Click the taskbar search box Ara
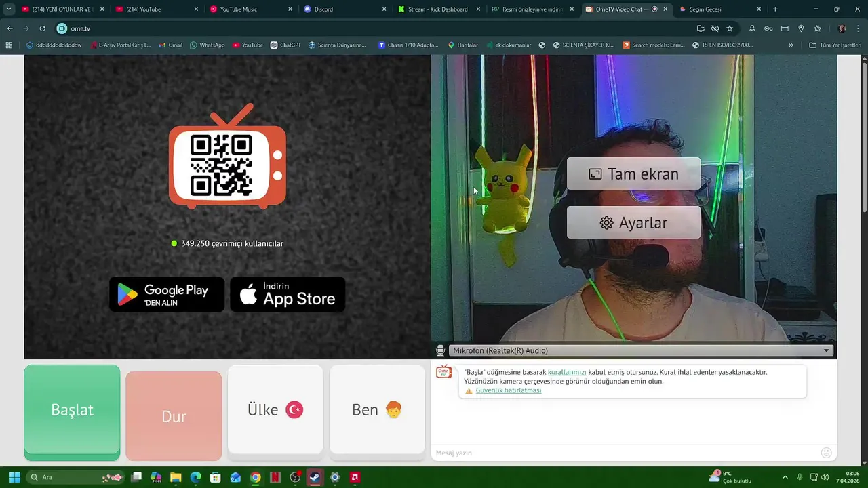Viewport: 868px width, 488px height. [76, 477]
